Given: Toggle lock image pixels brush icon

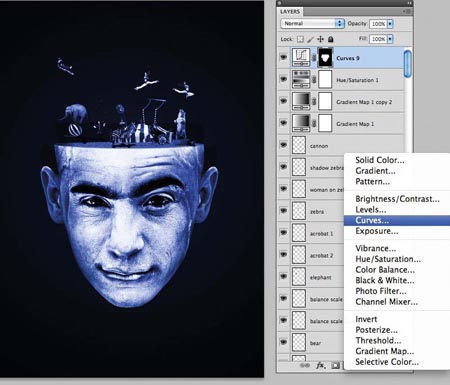Looking at the screenshot, I should 310,39.
